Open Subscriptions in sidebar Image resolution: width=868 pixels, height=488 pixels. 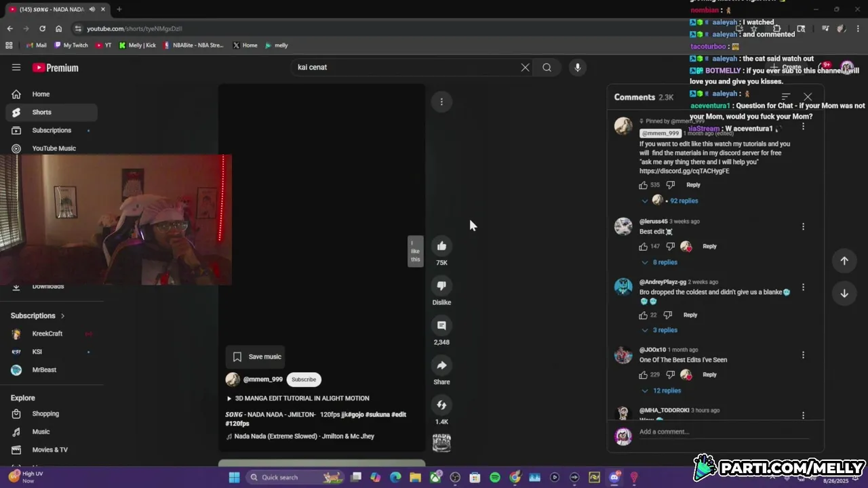tap(52, 130)
